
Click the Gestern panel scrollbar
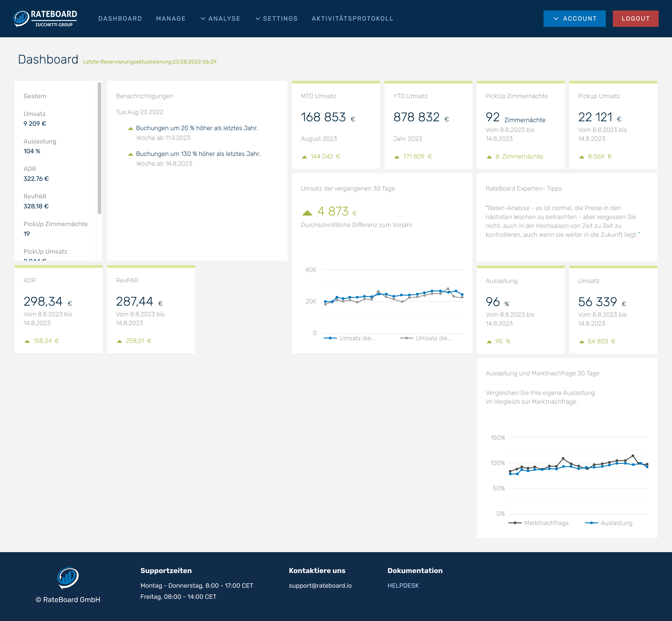pos(100,148)
